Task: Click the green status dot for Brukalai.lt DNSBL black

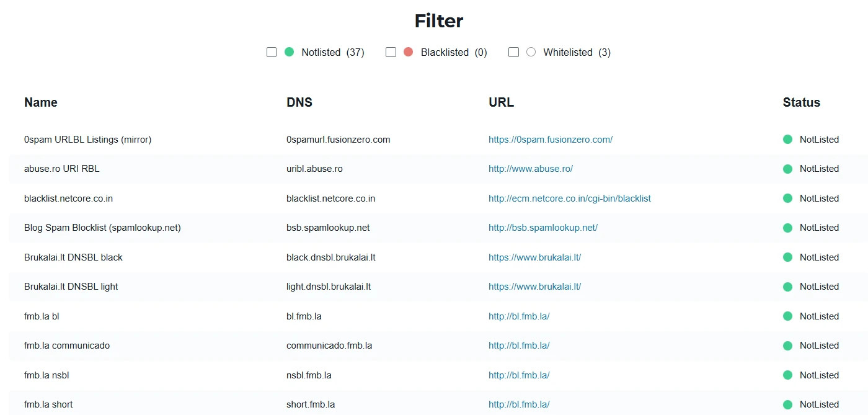Action: tap(787, 257)
